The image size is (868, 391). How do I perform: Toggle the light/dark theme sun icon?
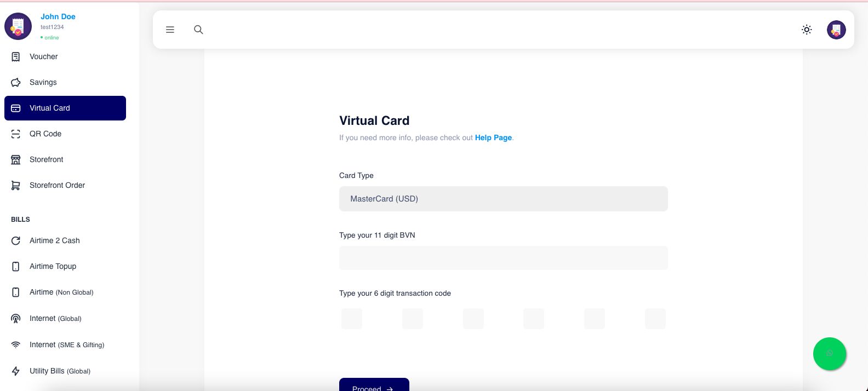[x=807, y=30]
